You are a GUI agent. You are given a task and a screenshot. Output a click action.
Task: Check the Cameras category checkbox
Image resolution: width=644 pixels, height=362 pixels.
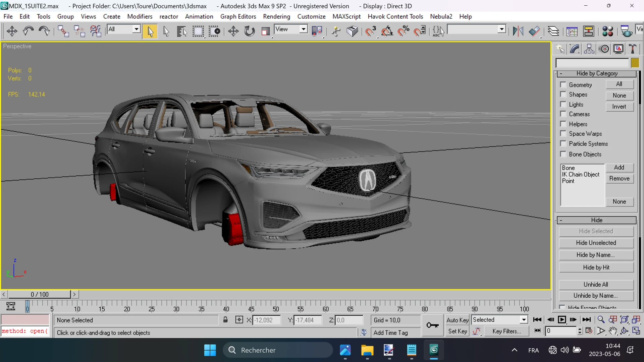[563, 114]
